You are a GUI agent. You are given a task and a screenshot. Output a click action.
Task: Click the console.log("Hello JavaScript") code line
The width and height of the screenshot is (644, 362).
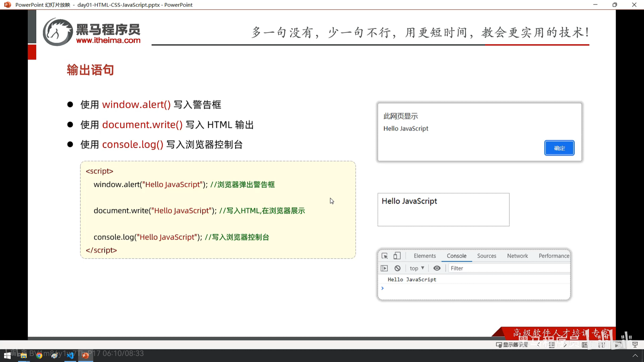pos(148,237)
